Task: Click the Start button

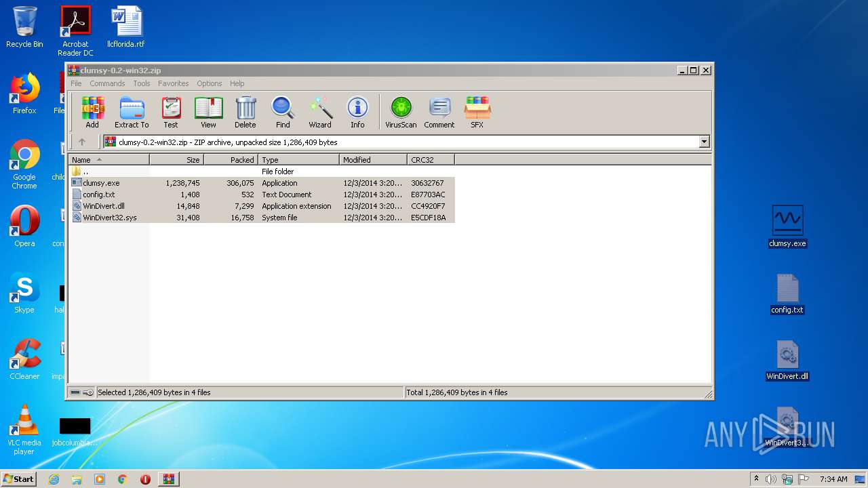Action: [18, 479]
